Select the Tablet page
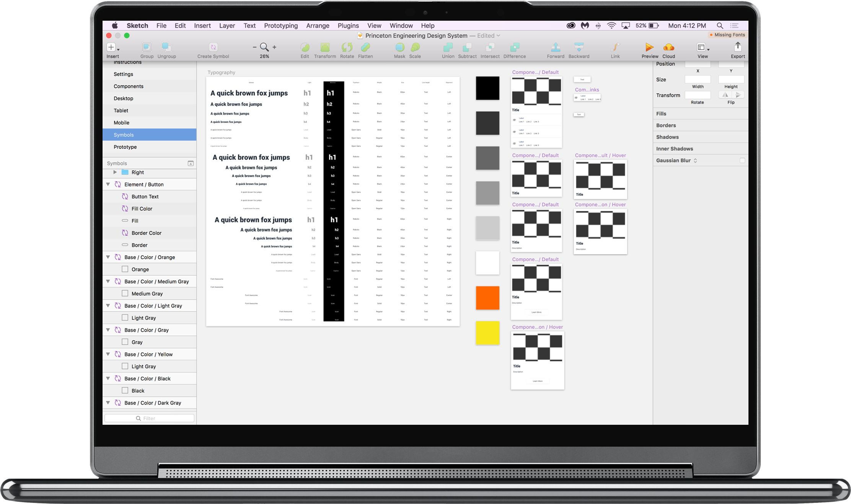The image size is (851, 504). tap(150, 111)
